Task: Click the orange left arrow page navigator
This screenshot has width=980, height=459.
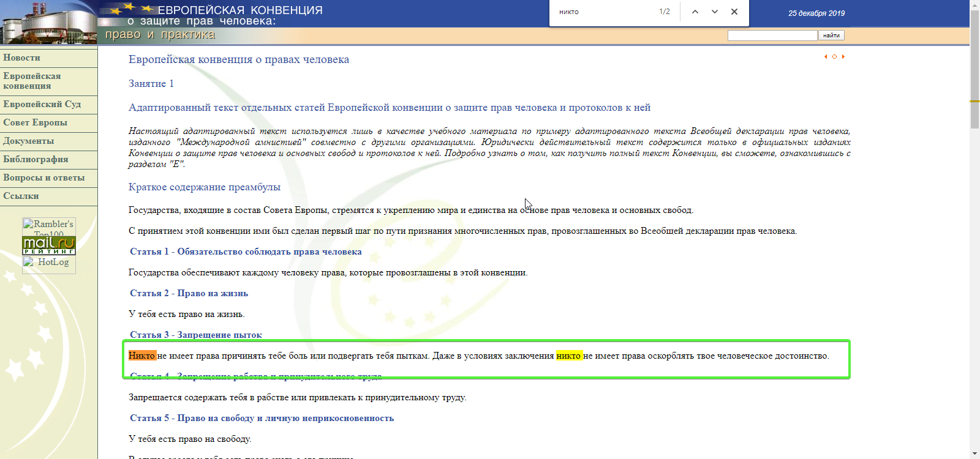Action: coord(826,57)
